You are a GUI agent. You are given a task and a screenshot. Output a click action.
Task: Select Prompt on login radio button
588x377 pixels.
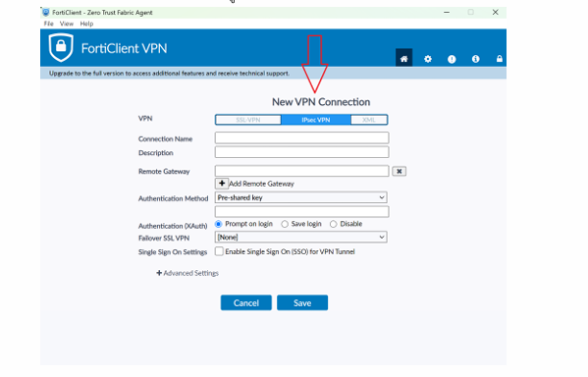coord(218,224)
